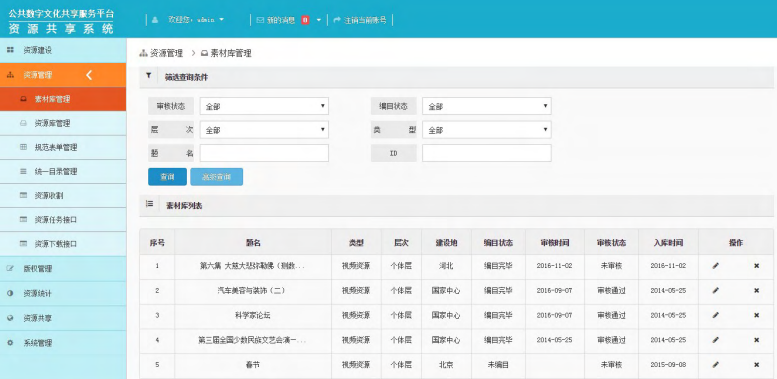Collapse the 资源管理 menu chevron
Viewport: 777px width, 379px height.
89,75
